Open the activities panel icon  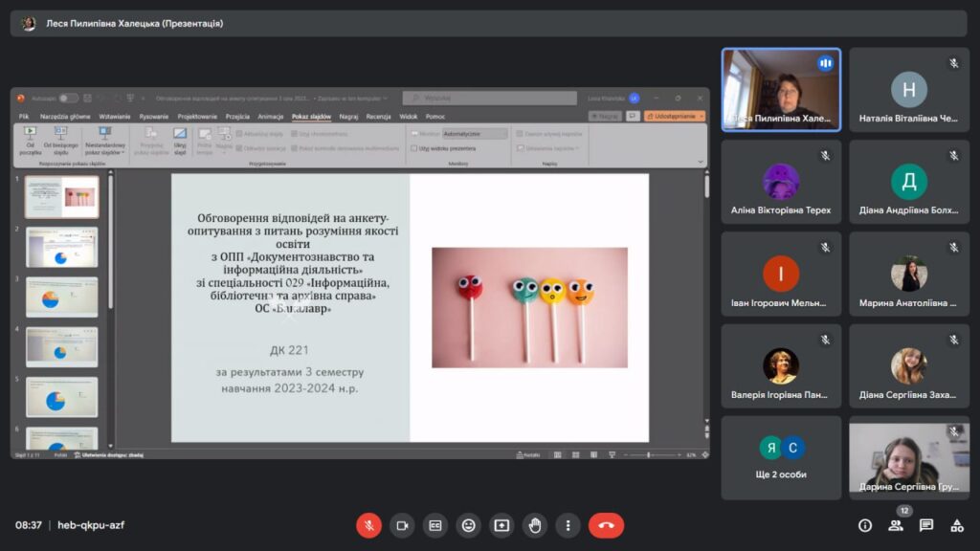pos(957,525)
